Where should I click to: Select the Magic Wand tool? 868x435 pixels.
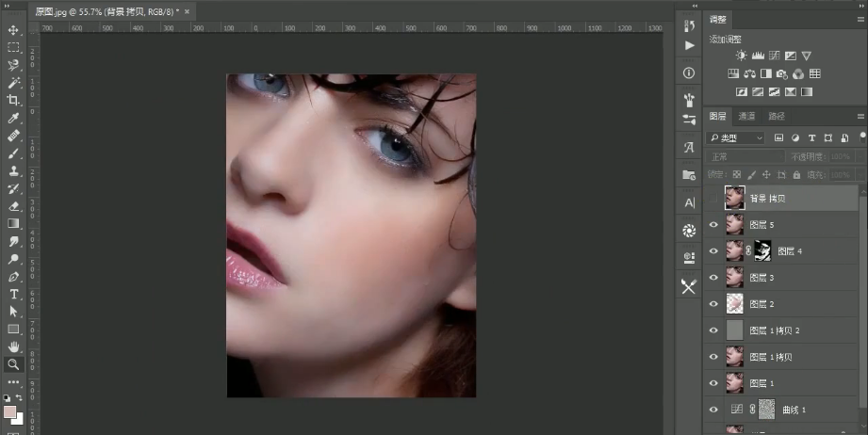pos(13,83)
